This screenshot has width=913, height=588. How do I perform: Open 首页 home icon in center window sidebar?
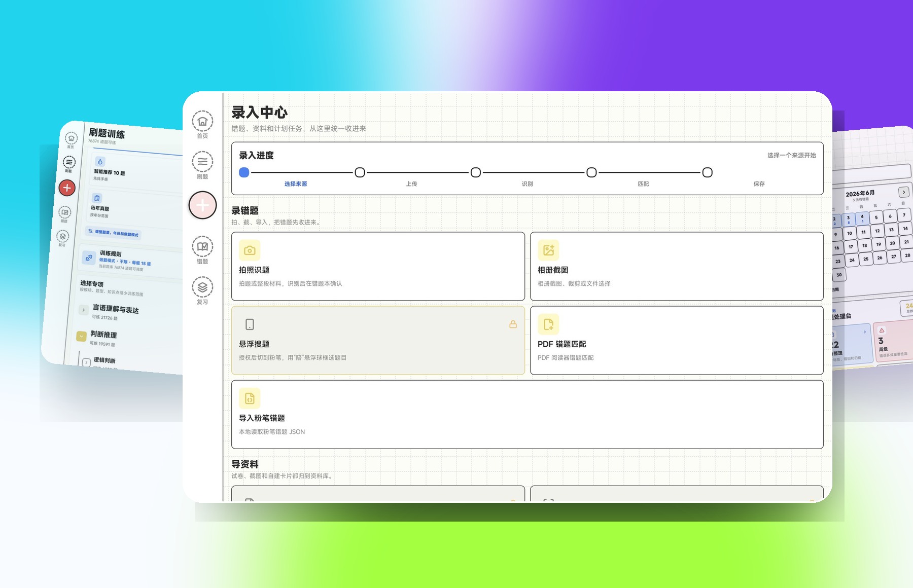pyautogui.click(x=202, y=121)
